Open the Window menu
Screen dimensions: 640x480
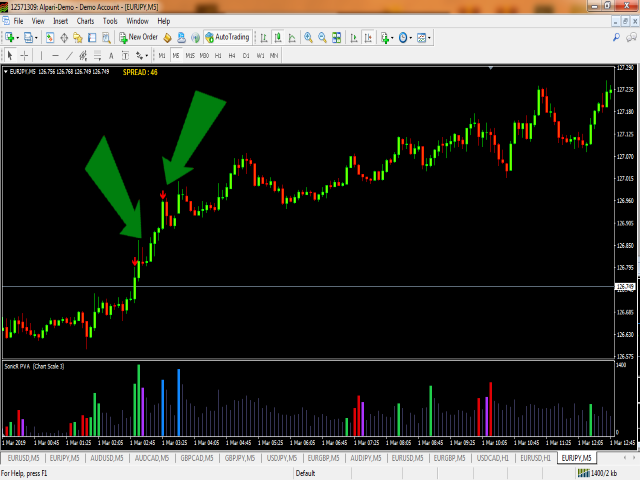pos(137,21)
